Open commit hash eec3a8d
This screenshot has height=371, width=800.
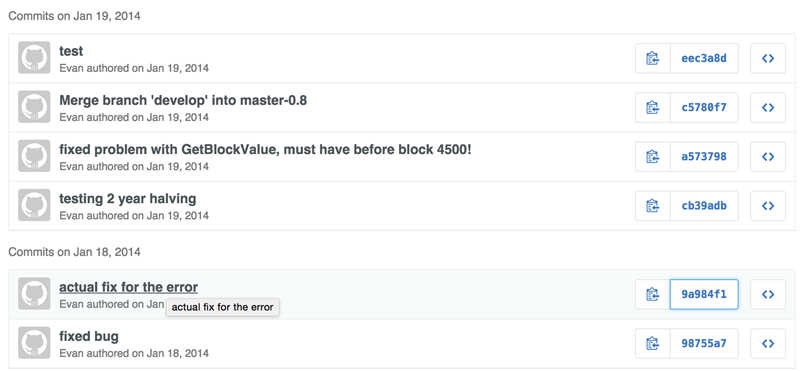[x=704, y=58]
